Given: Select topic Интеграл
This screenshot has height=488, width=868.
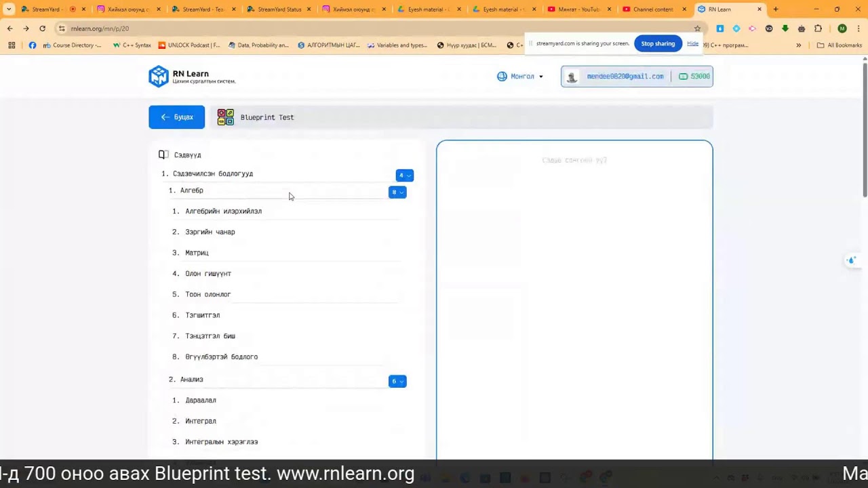Looking at the screenshot, I should tap(201, 422).
